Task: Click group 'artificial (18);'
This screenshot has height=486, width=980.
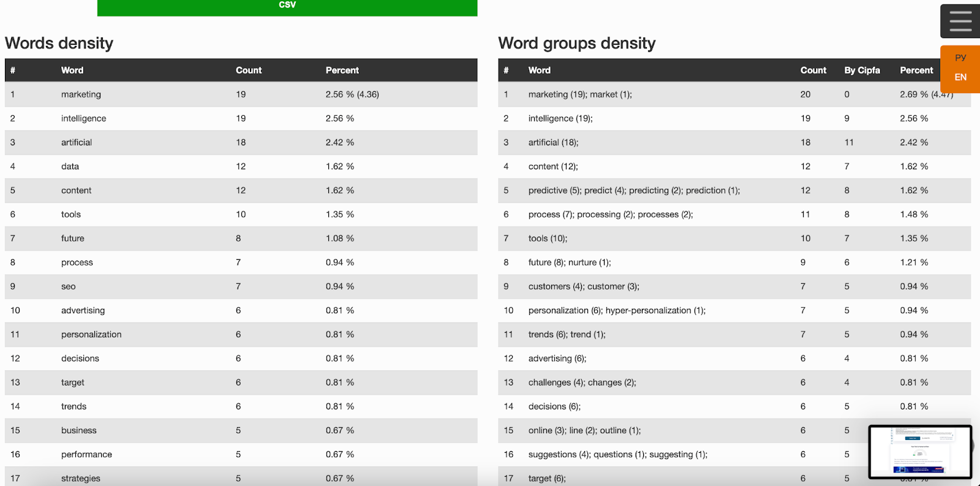Action: pyautogui.click(x=553, y=142)
